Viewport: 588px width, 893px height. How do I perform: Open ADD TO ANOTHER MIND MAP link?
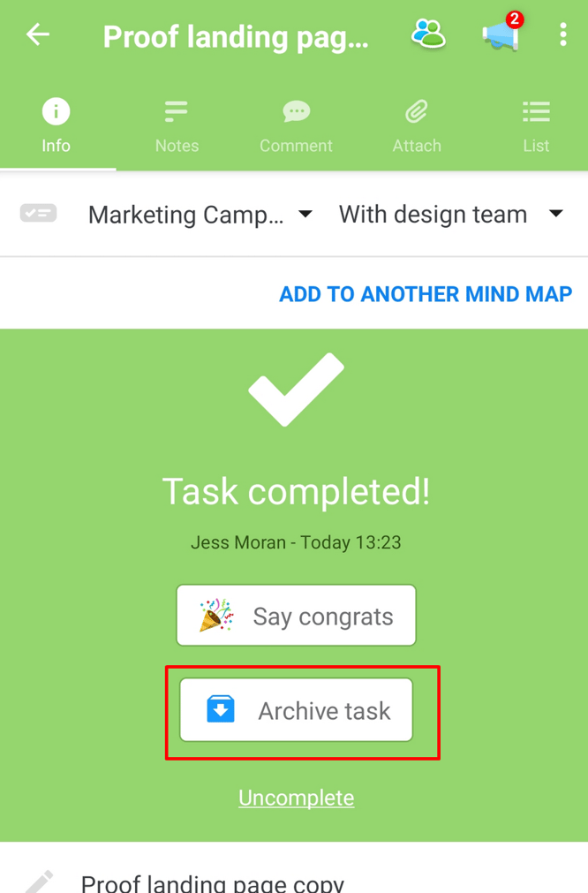click(426, 293)
